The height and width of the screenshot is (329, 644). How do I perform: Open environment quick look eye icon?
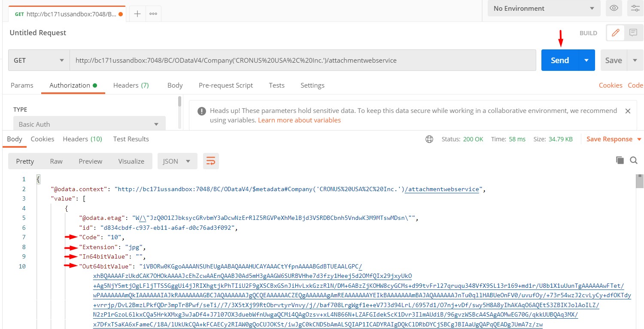click(x=614, y=8)
